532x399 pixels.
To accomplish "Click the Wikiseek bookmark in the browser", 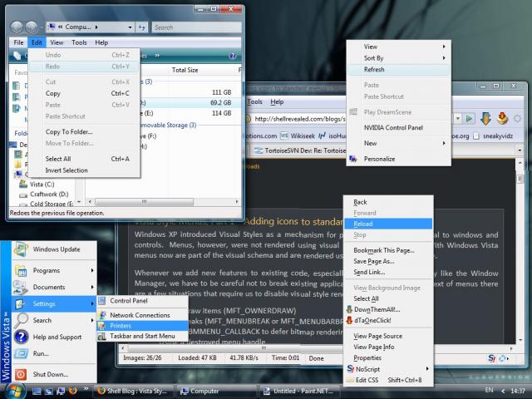I will coord(298,135).
